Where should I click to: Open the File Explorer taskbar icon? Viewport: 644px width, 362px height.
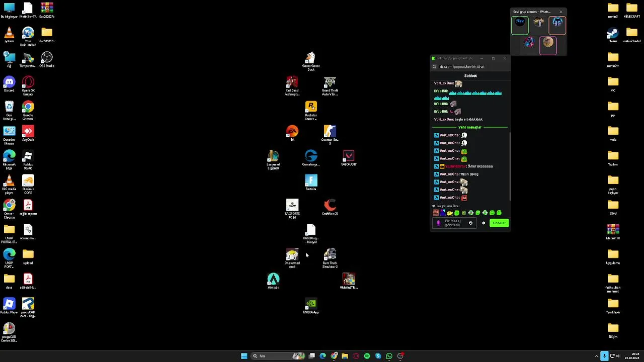345,356
